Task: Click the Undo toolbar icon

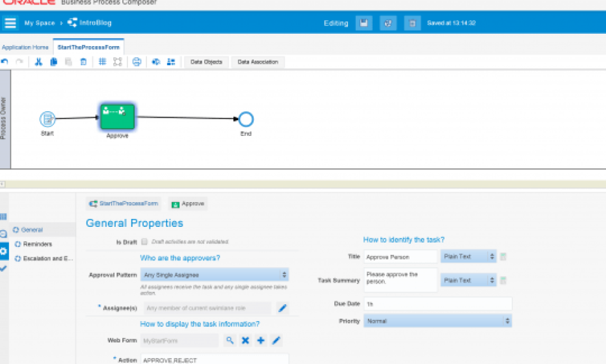Action: click(x=5, y=62)
